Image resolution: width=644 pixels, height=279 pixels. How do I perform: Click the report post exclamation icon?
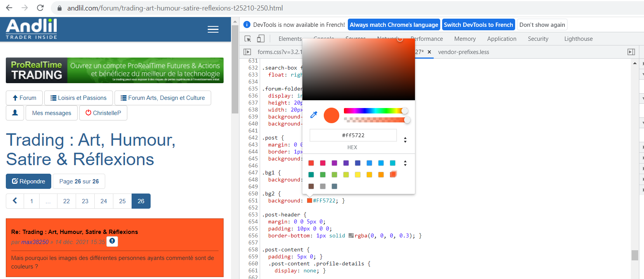112,241
